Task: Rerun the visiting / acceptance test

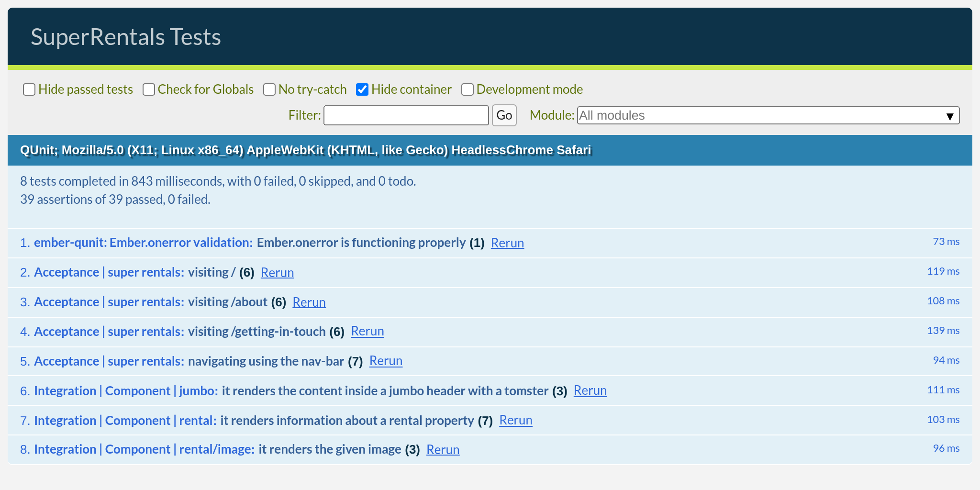Action: pos(277,273)
